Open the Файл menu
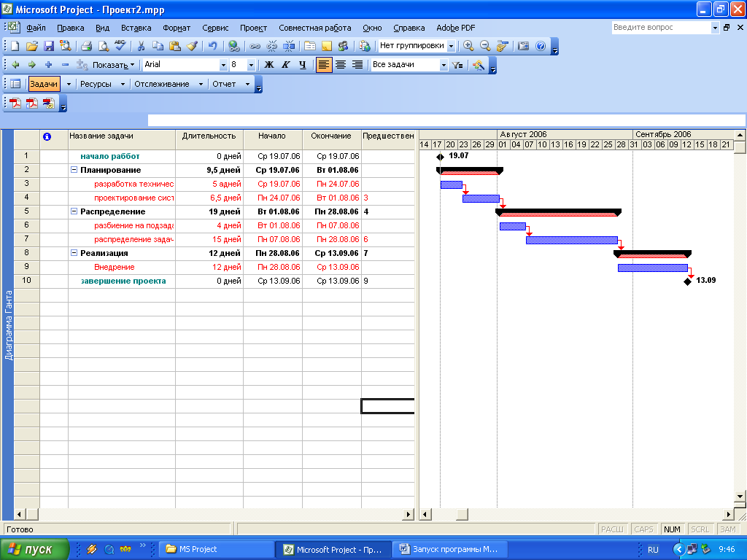The width and height of the screenshot is (747, 560). (x=36, y=28)
